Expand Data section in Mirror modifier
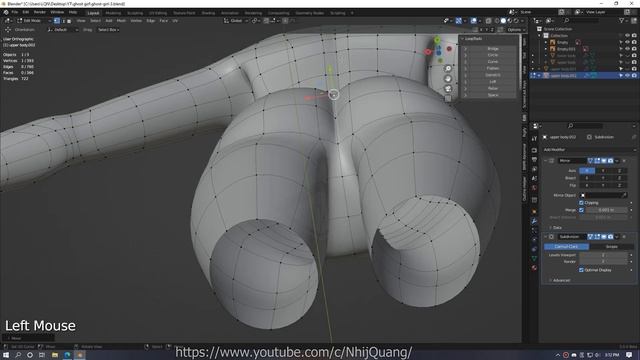640x360 pixels. (x=556, y=227)
